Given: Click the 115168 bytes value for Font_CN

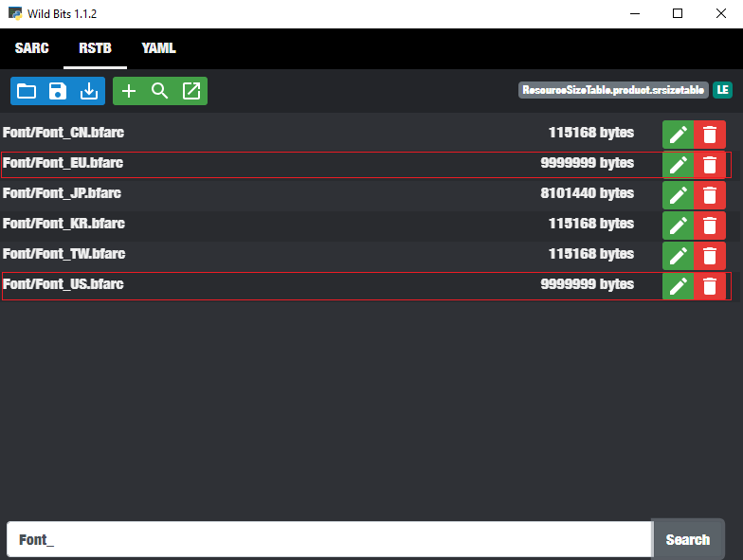Looking at the screenshot, I should [x=591, y=133].
